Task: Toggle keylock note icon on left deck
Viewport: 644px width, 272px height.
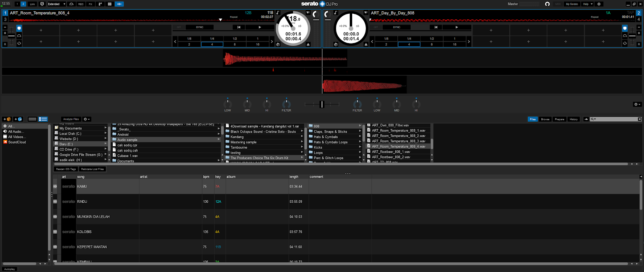Action: tap(278, 13)
